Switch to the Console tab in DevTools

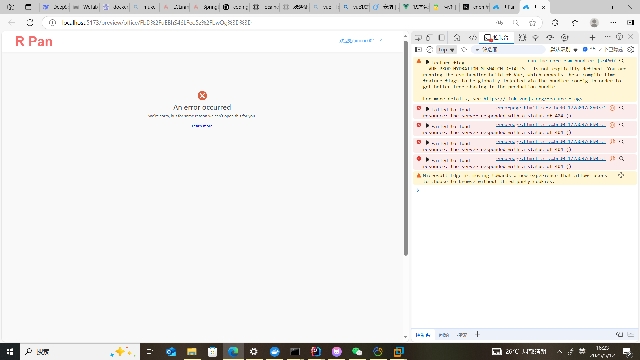[496, 38]
